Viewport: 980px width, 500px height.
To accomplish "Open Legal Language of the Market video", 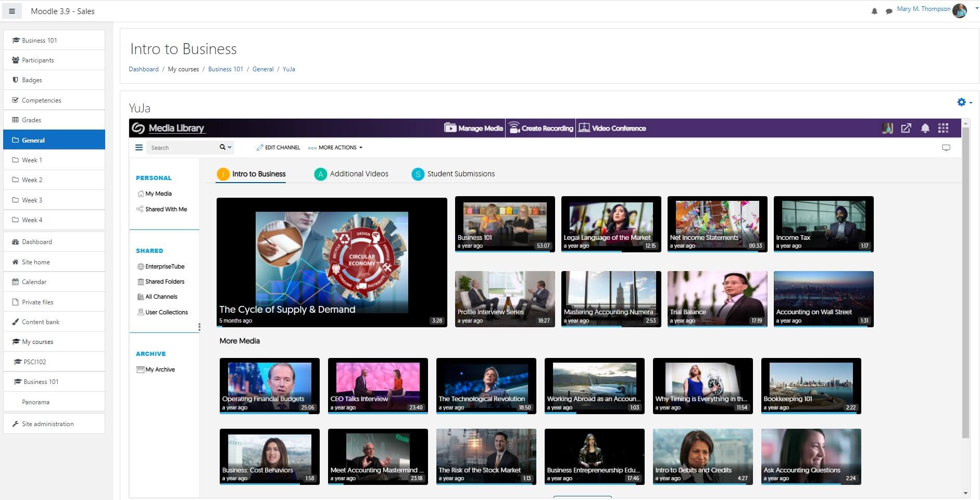I will click(x=611, y=224).
